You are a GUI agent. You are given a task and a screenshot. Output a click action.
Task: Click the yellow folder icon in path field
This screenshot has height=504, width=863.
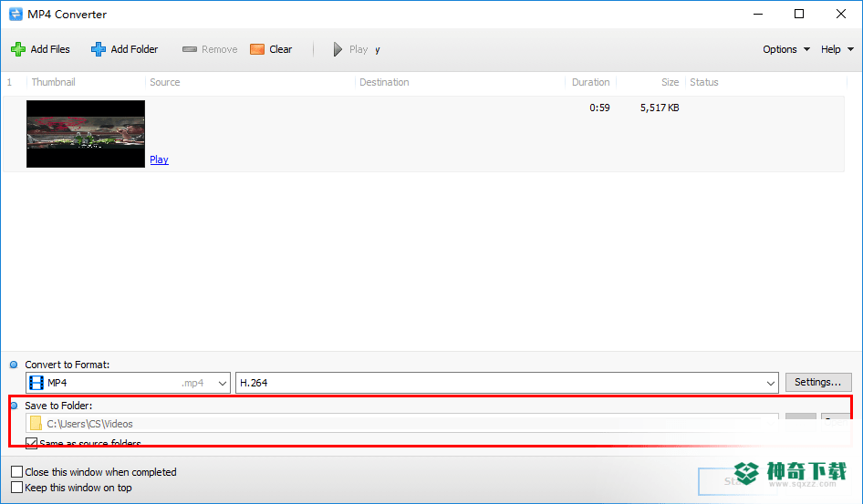[36, 423]
